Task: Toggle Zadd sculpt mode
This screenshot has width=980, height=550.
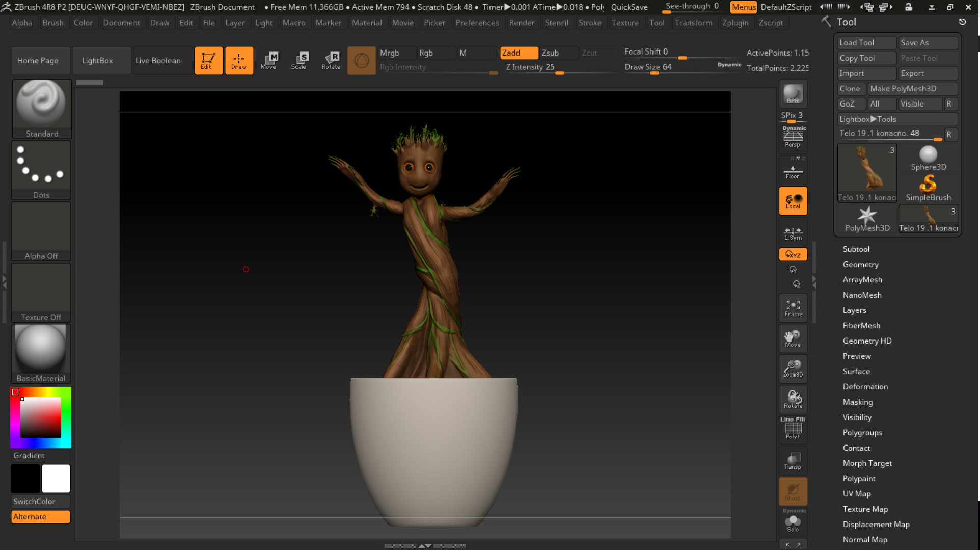Action: point(519,53)
